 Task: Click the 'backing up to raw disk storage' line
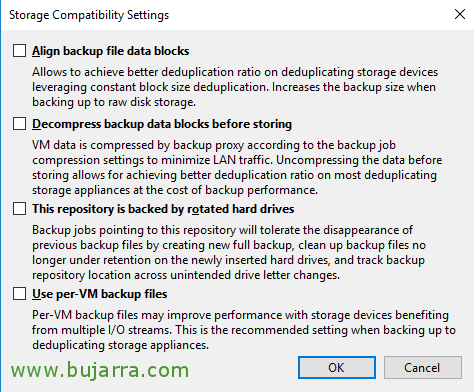[x=114, y=102]
